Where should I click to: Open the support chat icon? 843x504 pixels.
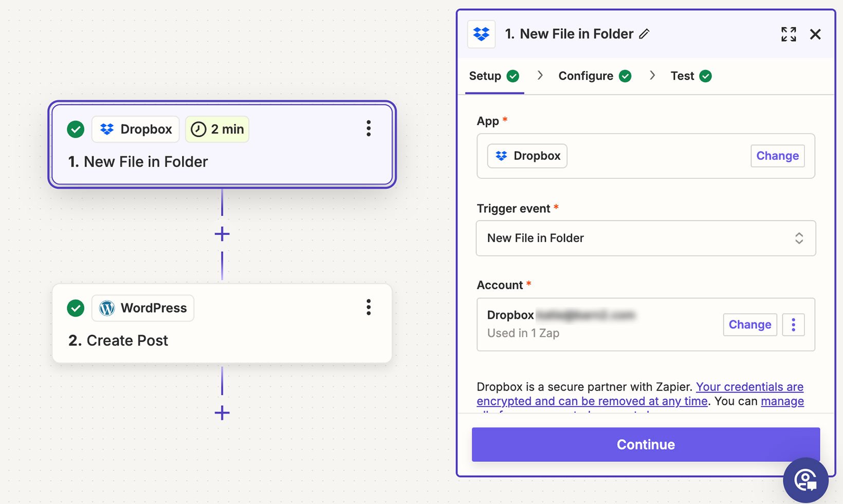point(805,480)
